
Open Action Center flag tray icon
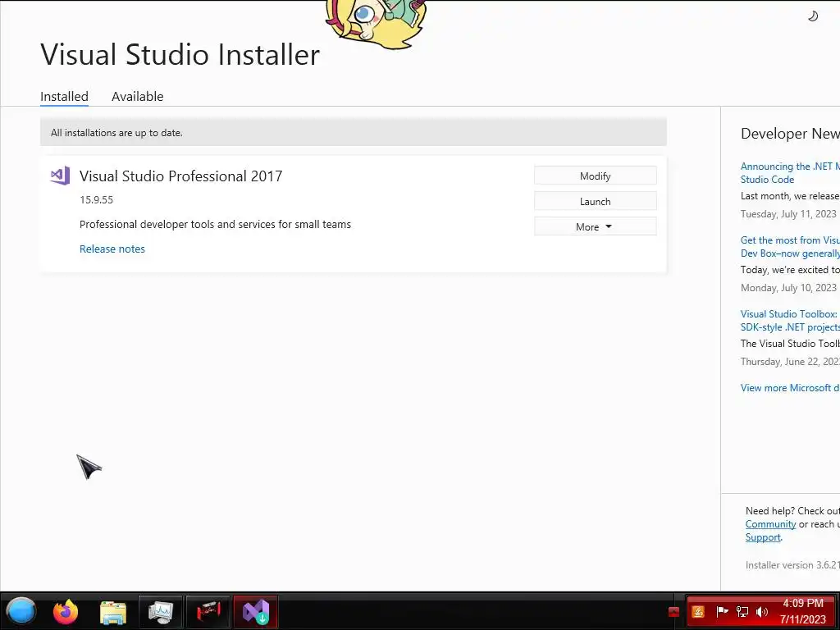tap(722, 611)
